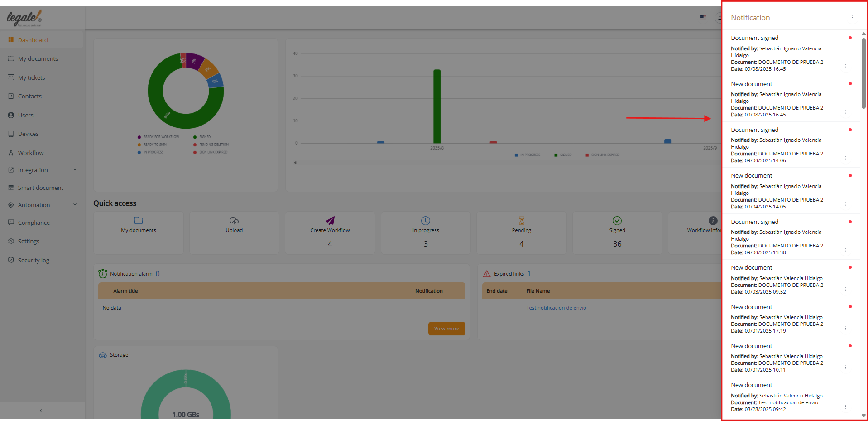
Task: Click the Workflow sidebar icon
Action: 11,153
